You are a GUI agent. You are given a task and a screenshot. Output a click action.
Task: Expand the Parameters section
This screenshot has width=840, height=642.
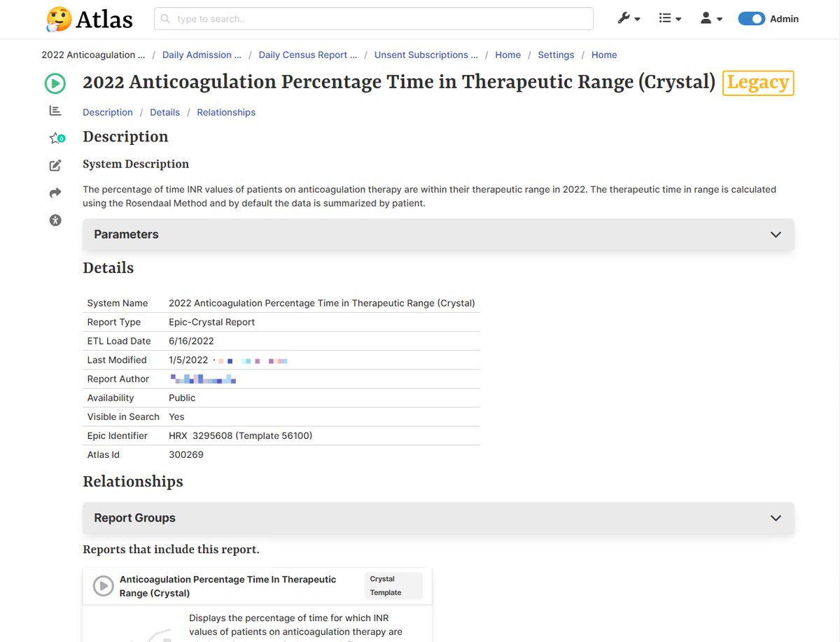(776, 235)
